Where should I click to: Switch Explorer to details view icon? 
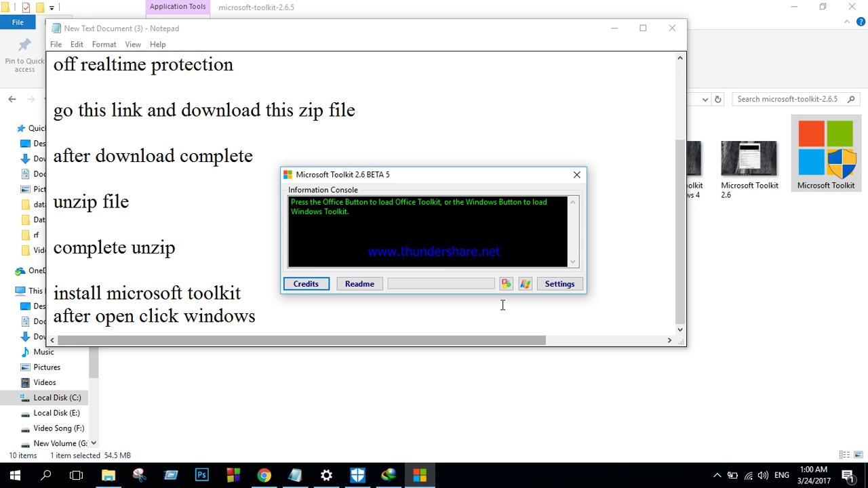(844, 455)
